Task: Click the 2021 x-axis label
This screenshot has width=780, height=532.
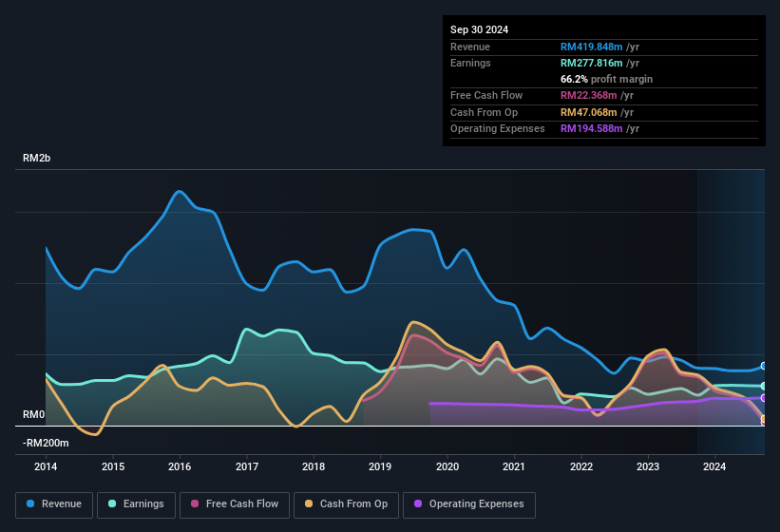Action: click(x=514, y=466)
